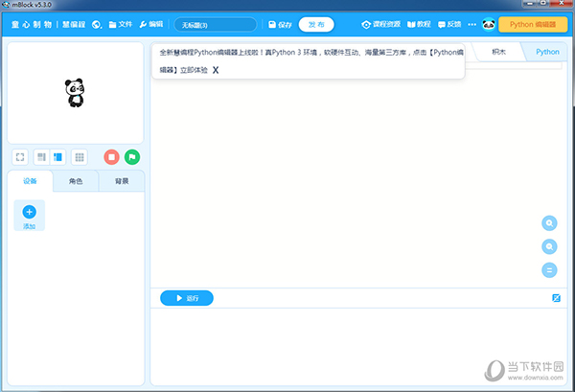The image size is (575, 392).
Task: Enter full-screen stage mode
Action: click(x=20, y=157)
